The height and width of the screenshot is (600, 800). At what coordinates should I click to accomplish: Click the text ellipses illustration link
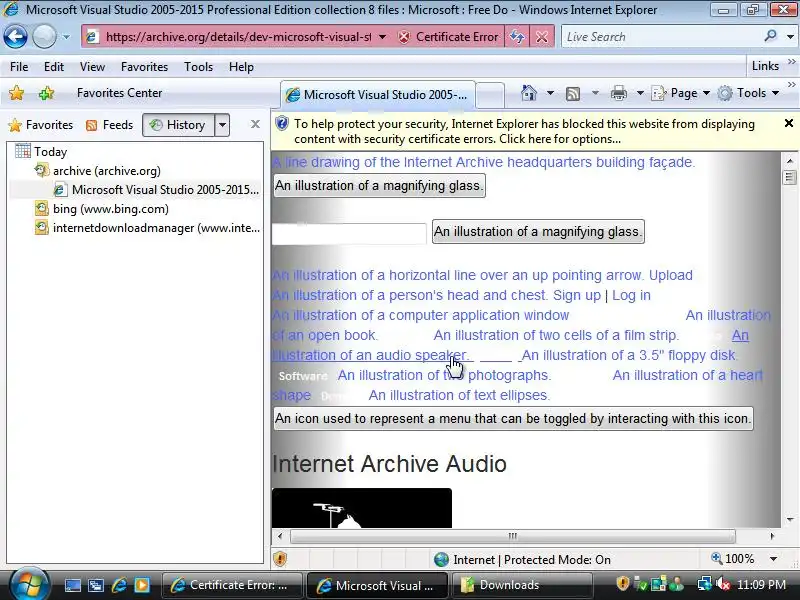coord(459,395)
